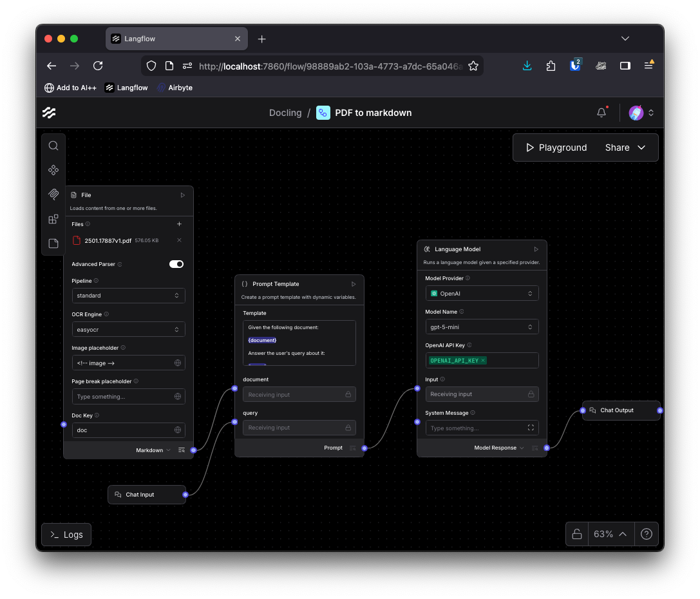Open the Logs panel
The width and height of the screenshot is (700, 599).
point(66,534)
